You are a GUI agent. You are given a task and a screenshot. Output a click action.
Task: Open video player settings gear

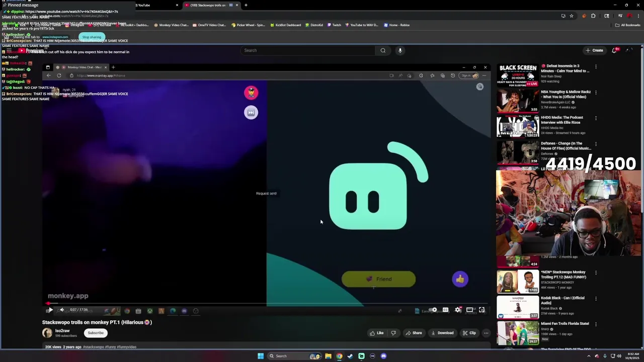(x=458, y=310)
